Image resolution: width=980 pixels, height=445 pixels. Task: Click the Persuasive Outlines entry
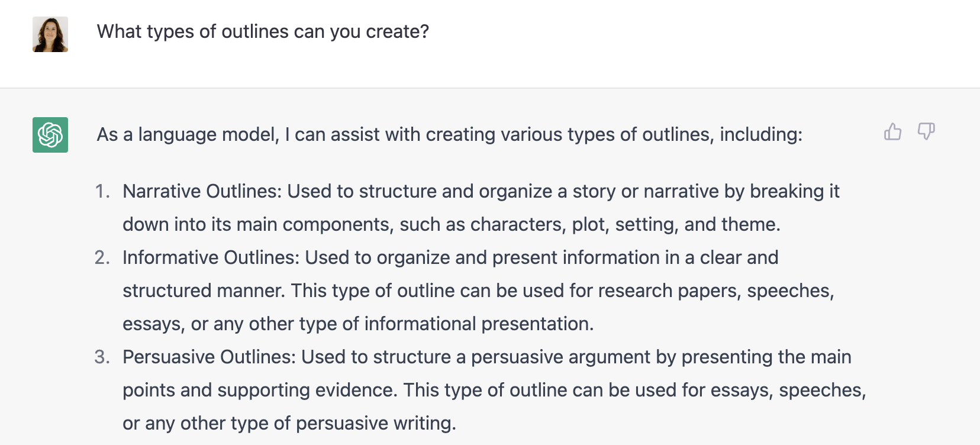[x=485, y=389]
